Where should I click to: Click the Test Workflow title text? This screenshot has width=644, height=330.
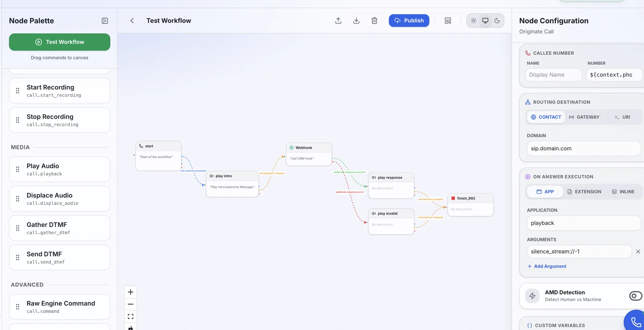[x=169, y=21]
